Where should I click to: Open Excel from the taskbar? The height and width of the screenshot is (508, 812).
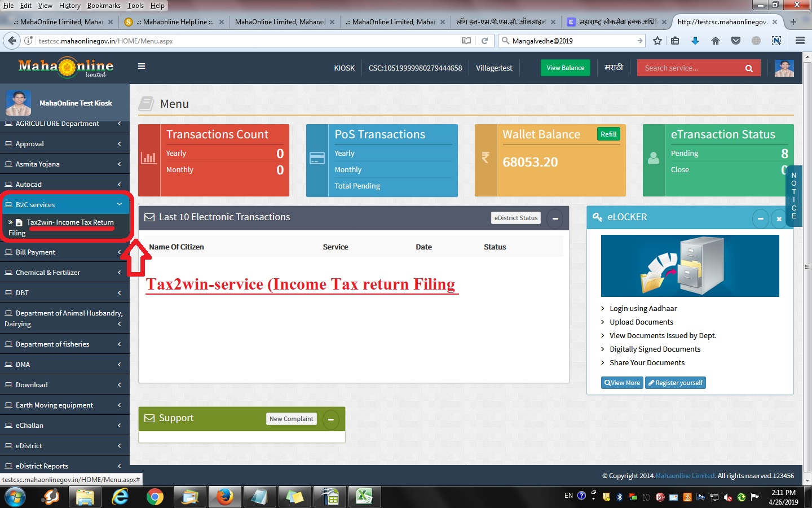pos(364,497)
